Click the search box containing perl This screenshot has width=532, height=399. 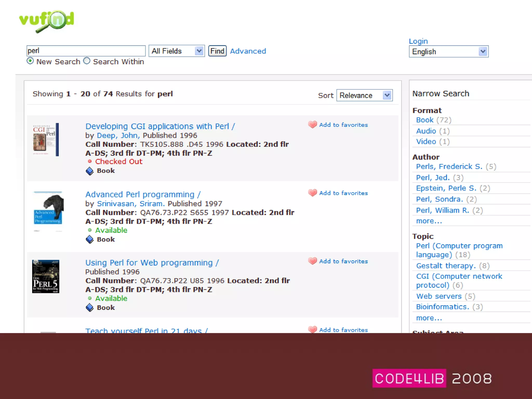point(86,51)
